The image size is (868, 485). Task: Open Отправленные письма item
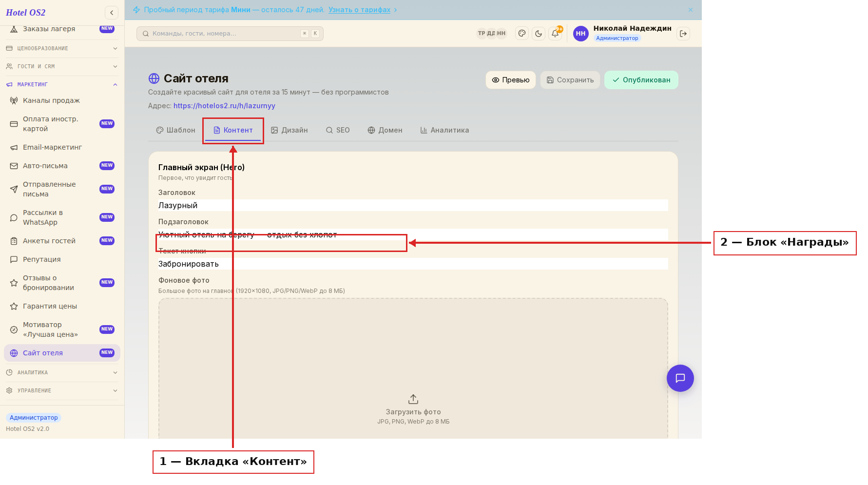62,189
